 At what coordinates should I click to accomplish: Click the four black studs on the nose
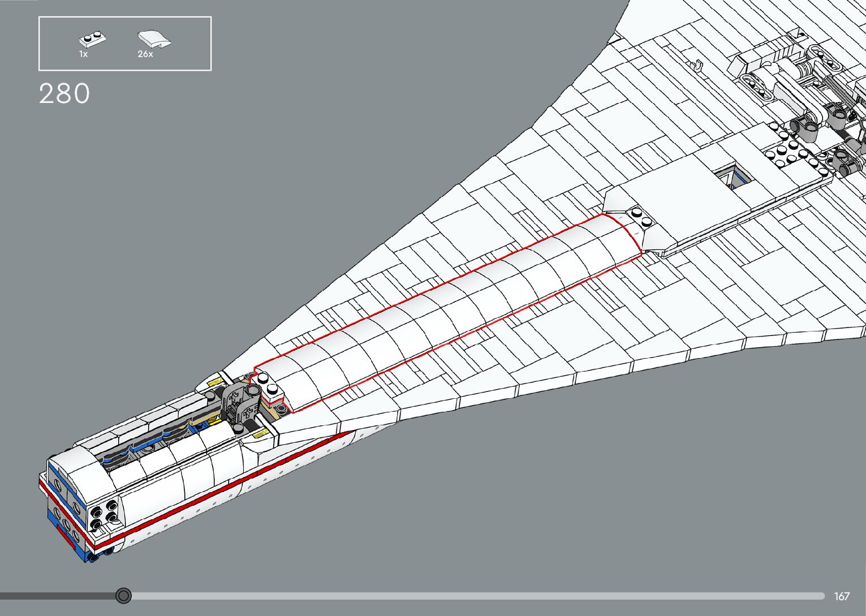105,513
